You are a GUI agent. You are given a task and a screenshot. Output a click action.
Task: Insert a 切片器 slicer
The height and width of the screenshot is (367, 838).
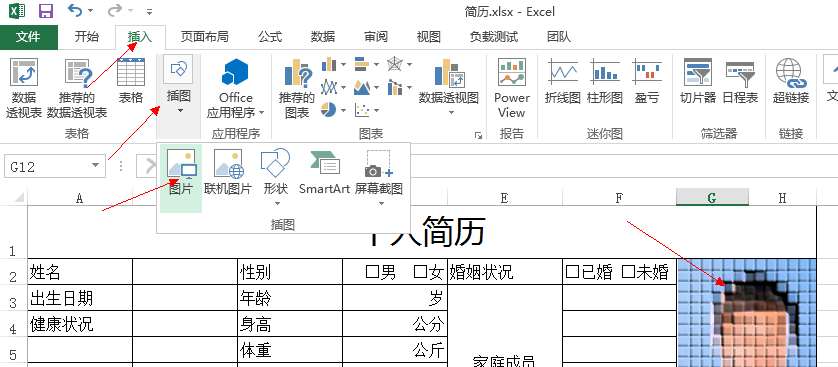(x=698, y=81)
